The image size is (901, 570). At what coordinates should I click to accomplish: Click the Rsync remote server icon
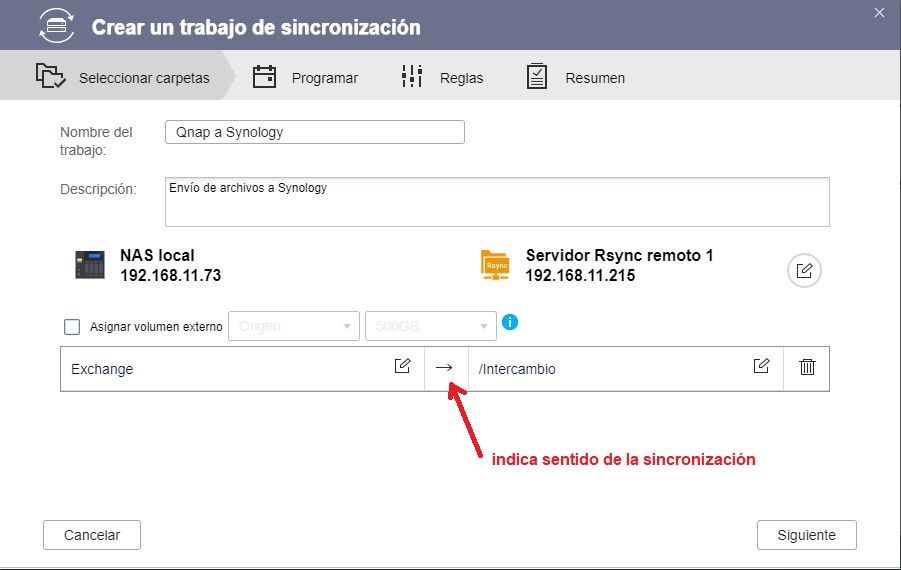(495, 265)
